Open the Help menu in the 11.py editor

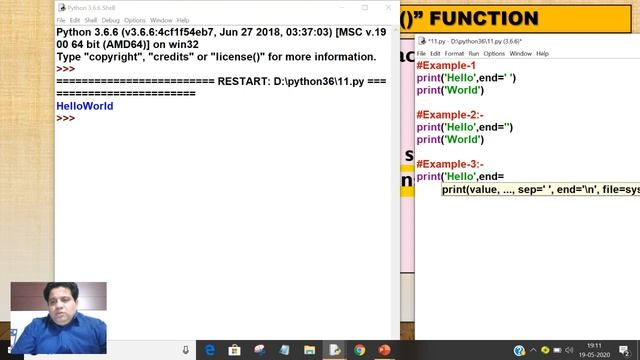542,53
